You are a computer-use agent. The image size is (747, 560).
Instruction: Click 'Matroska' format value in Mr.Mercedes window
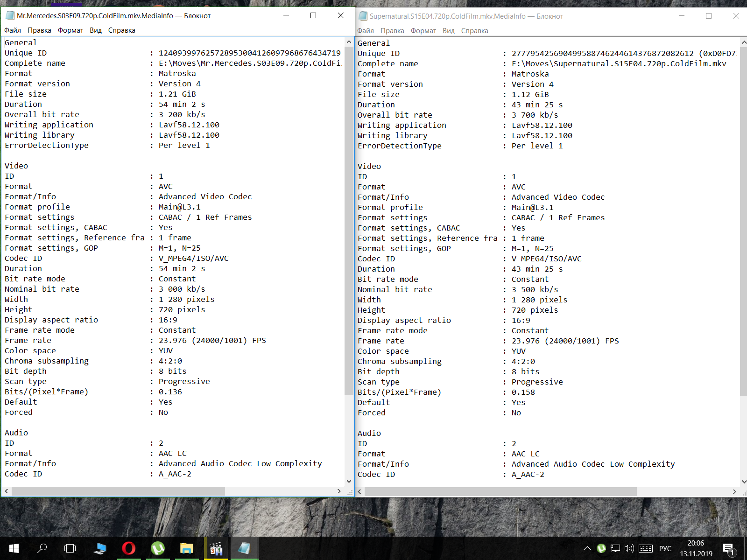click(177, 73)
